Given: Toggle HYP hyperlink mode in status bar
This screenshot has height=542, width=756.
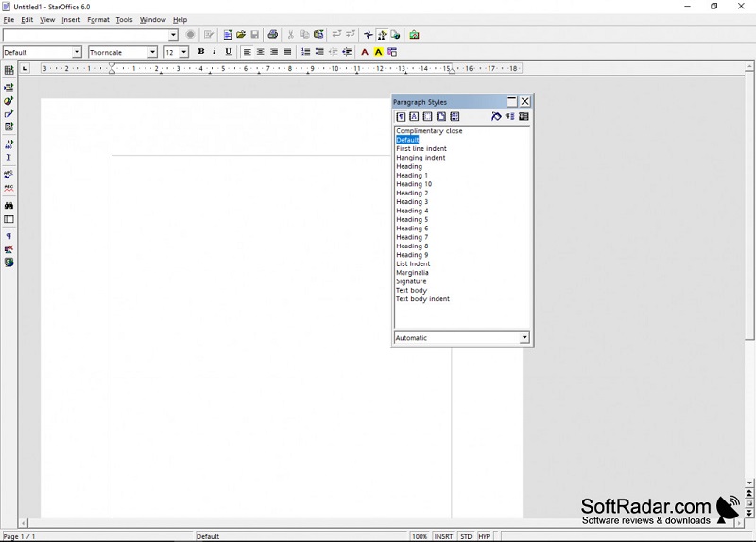Looking at the screenshot, I should [484, 536].
